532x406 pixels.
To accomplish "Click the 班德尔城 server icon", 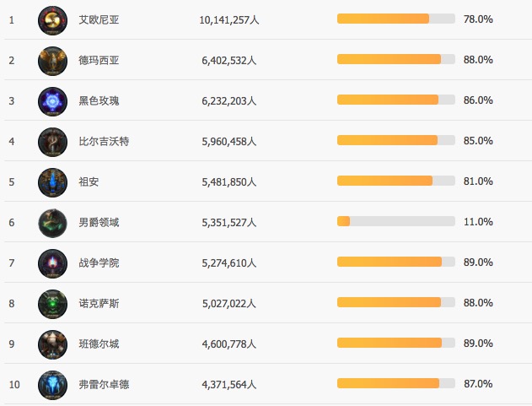I will [52, 344].
